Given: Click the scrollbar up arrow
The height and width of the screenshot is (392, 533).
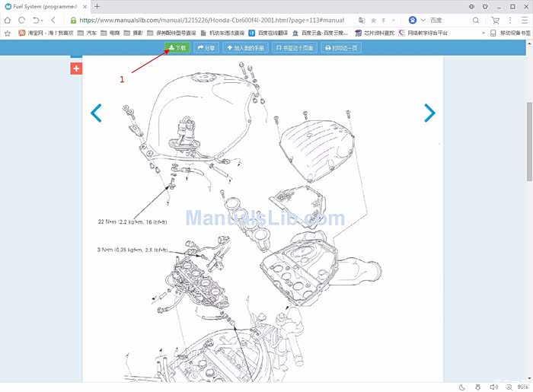Looking at the screenshot, I should pos(529,43).
